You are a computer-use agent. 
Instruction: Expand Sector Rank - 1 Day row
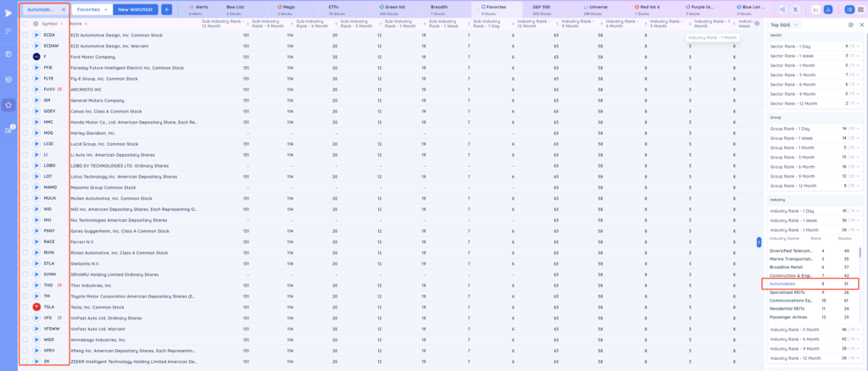[815, 46]
